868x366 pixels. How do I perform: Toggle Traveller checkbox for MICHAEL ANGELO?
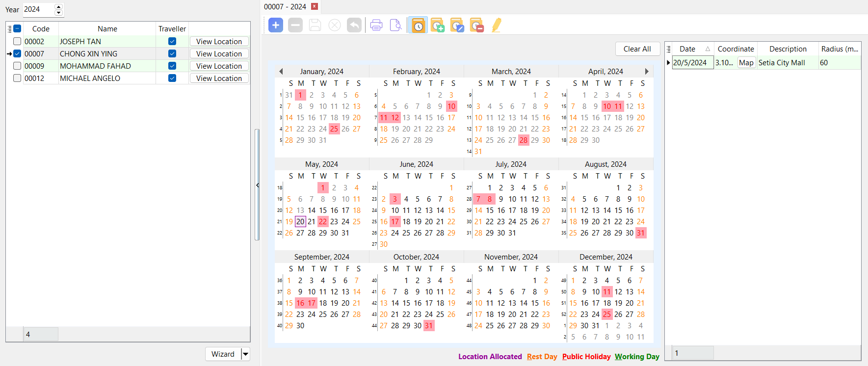point(172,78)
